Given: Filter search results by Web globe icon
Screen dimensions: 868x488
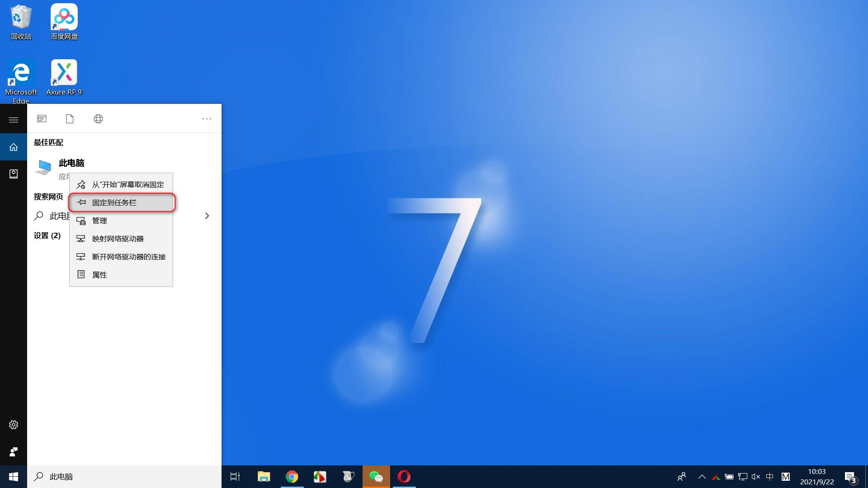Looking at the screenshot, I should click(x=98, y=119).
